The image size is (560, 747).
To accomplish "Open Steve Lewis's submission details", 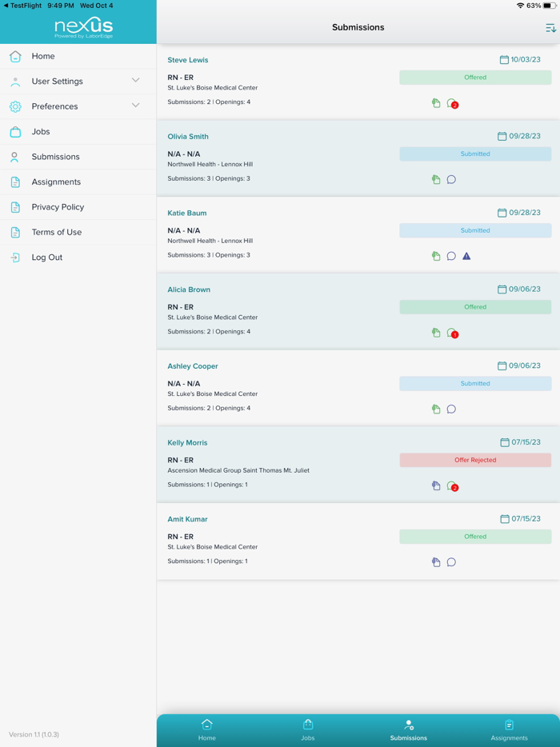I will tap(188, 60).
